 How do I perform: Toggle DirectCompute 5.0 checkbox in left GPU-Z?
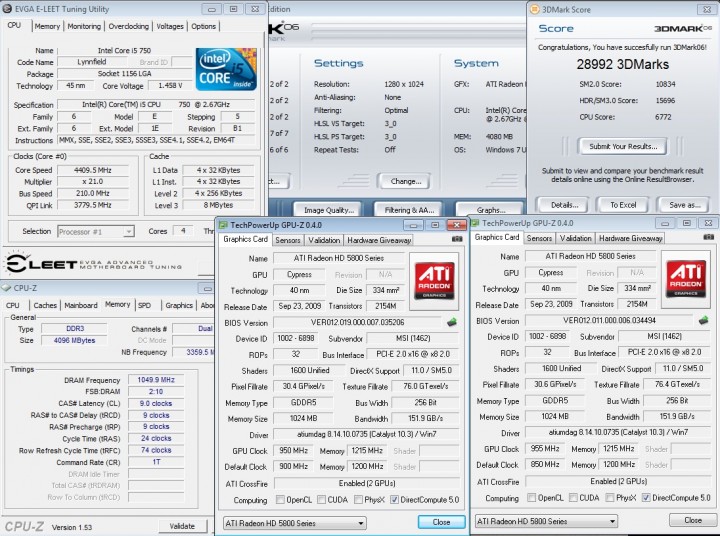(394, 500)
